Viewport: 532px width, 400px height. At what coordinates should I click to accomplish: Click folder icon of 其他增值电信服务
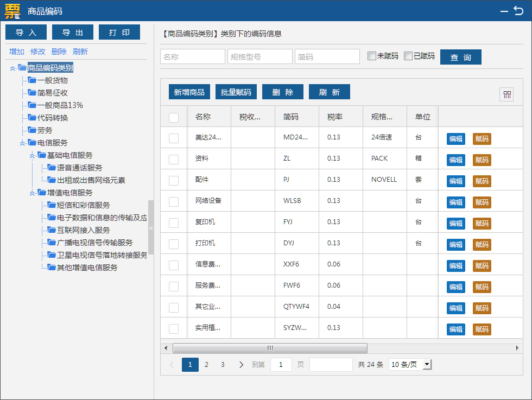click(x=52, y=268)
